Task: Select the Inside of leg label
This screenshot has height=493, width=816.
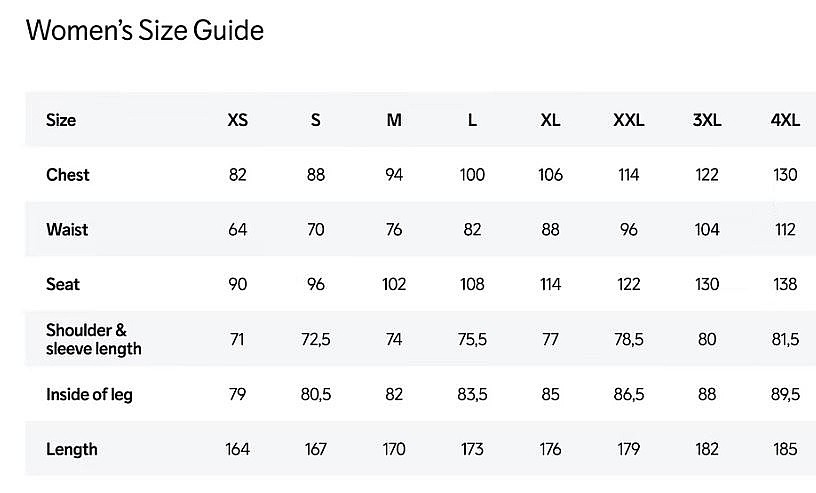Action: pos(89,395)
